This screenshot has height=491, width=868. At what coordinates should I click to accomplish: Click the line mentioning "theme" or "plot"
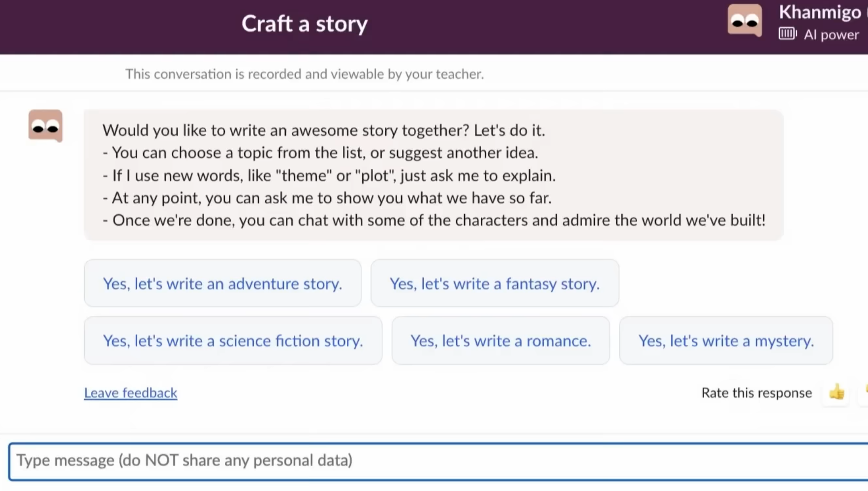tap(329, 176)
